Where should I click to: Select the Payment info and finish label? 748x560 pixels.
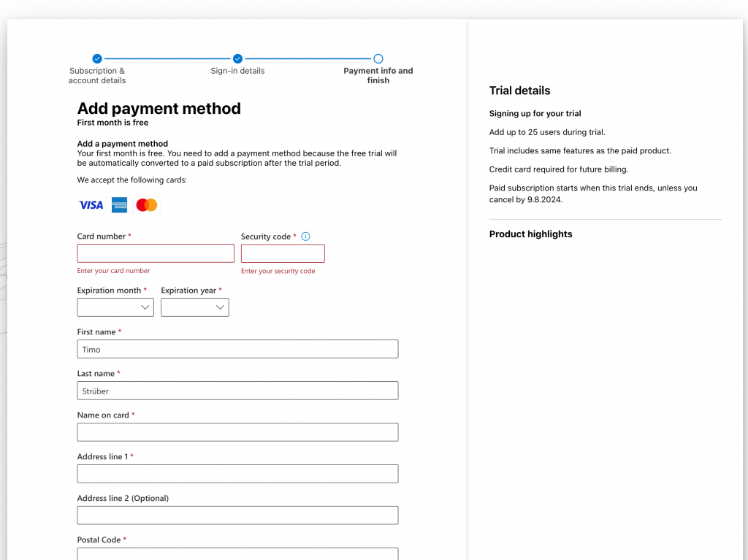378,76
